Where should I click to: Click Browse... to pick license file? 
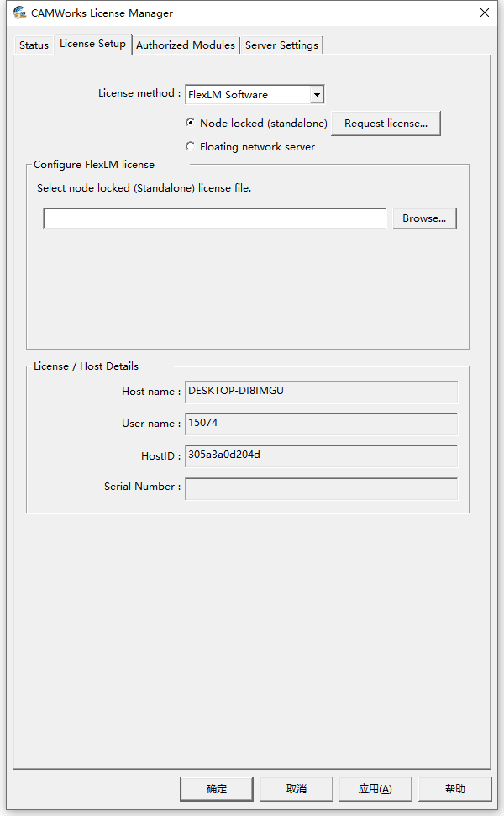click(x=424, y=218)
